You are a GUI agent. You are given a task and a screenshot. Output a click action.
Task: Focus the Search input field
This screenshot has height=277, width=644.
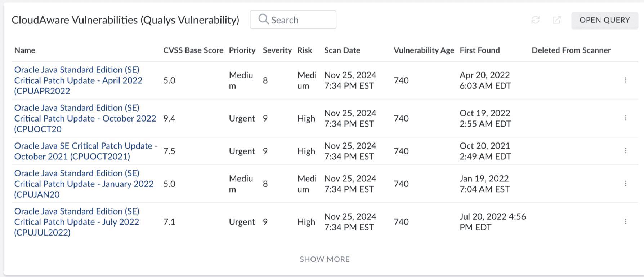293,19
